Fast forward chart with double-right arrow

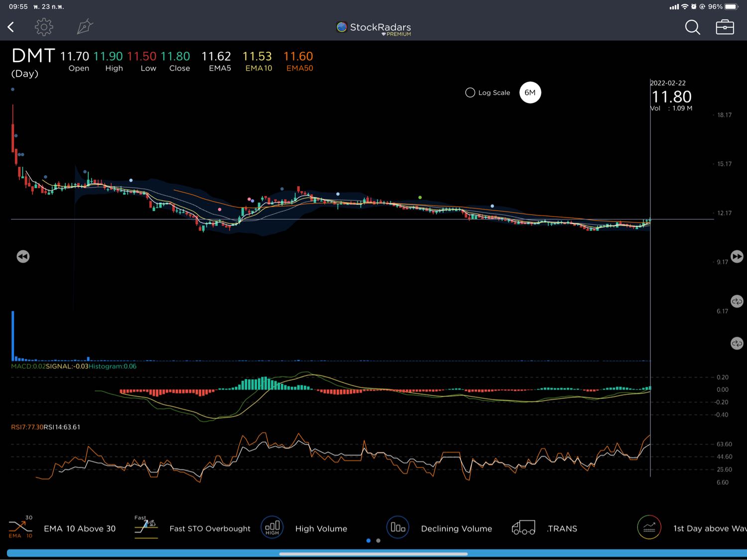pyautogui.click(x=737, y=256)
